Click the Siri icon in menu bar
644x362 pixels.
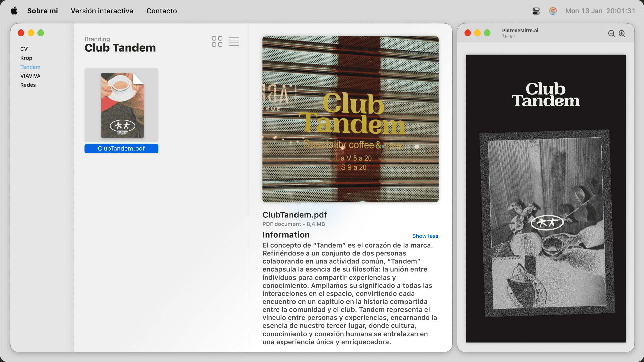click(553, 11)
